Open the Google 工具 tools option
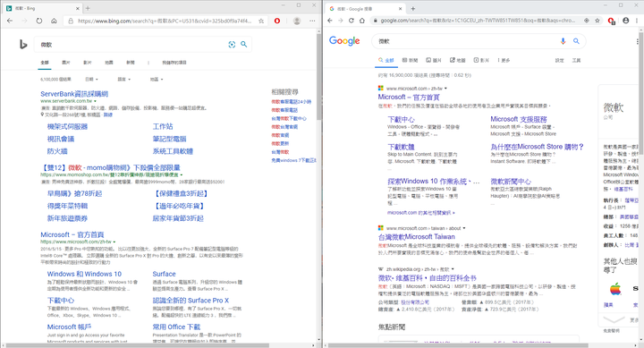Viewport: 644px width, 348px height. (x=576, y=60)
